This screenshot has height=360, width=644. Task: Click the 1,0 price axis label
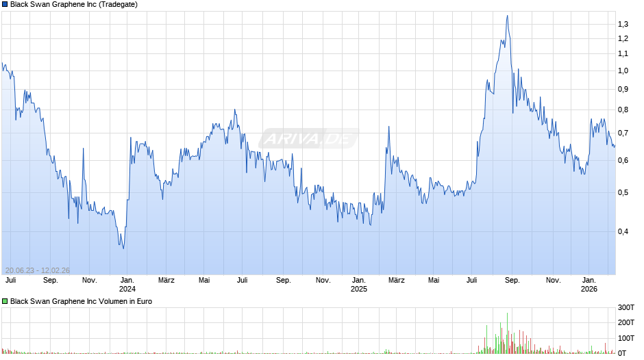coord(623,70)
